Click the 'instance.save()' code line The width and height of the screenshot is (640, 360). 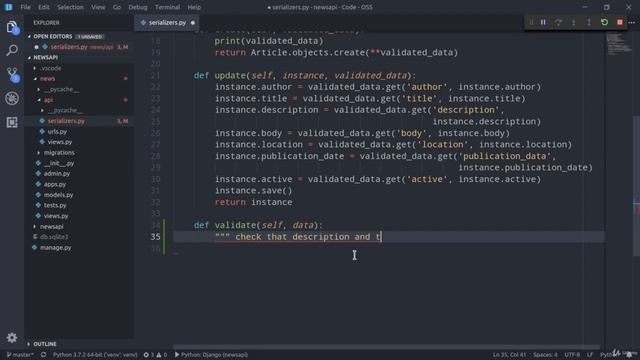click(253, 191)
